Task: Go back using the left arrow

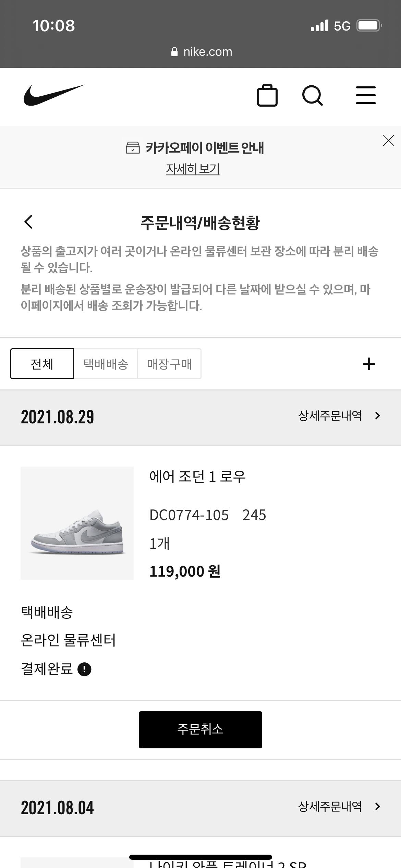Action: [28, 222]
